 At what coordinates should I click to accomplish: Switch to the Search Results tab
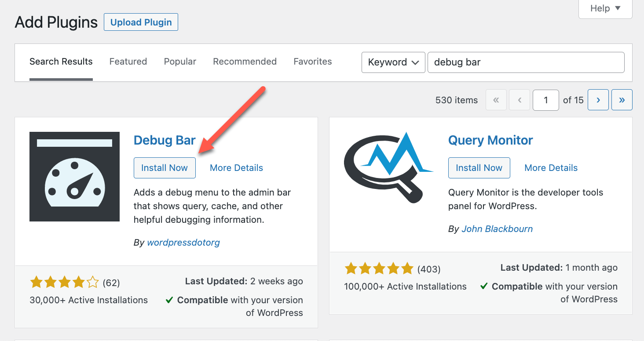pos(61,62)
